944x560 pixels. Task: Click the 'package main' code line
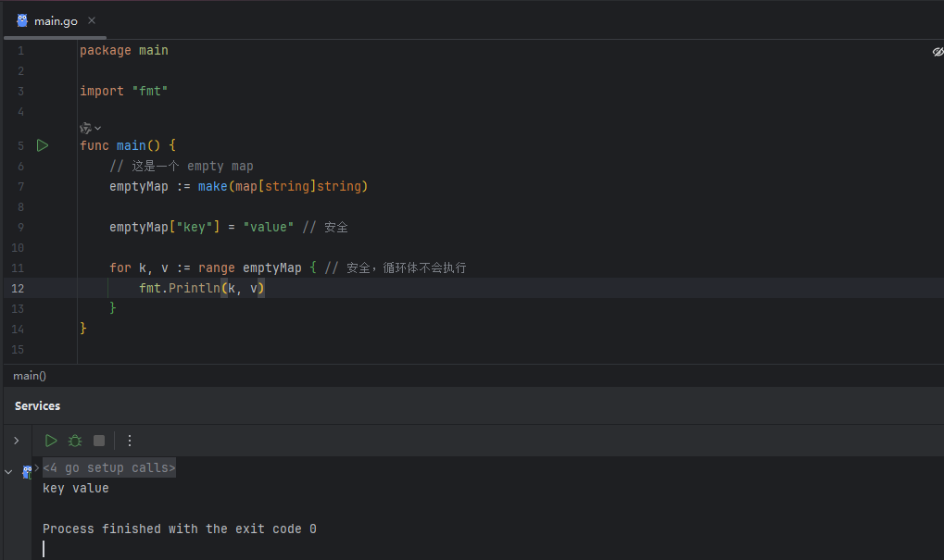click(x=124, y=51)
